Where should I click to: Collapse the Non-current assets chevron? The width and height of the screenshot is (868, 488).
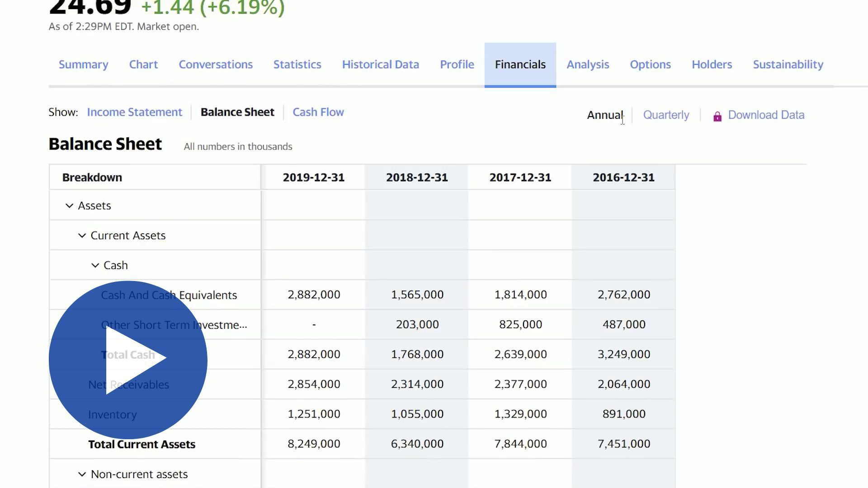tap(82, 474)
